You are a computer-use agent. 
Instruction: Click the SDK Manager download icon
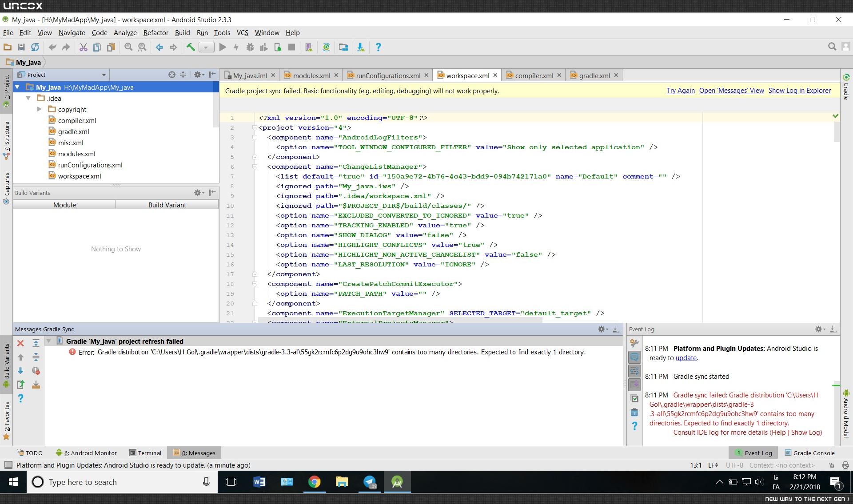pyautogui.click(x=361, y=47)
